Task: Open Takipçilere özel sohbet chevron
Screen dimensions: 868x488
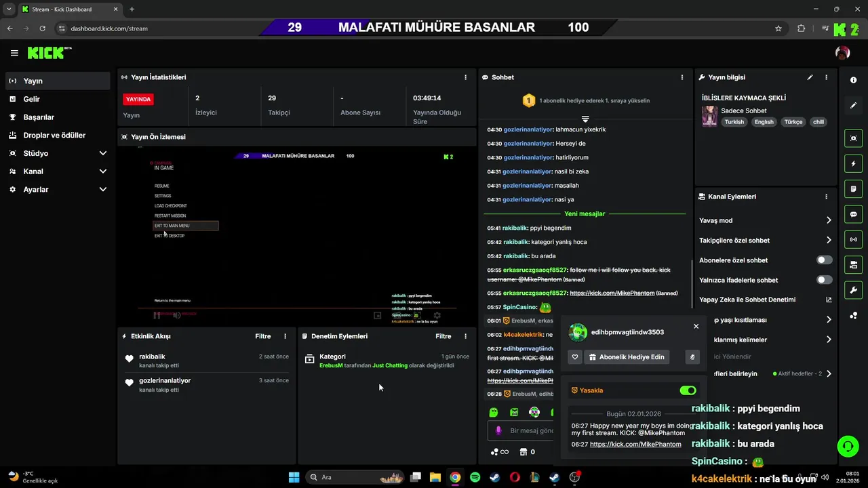Action: pyautogui.click(x=829, y=240)
